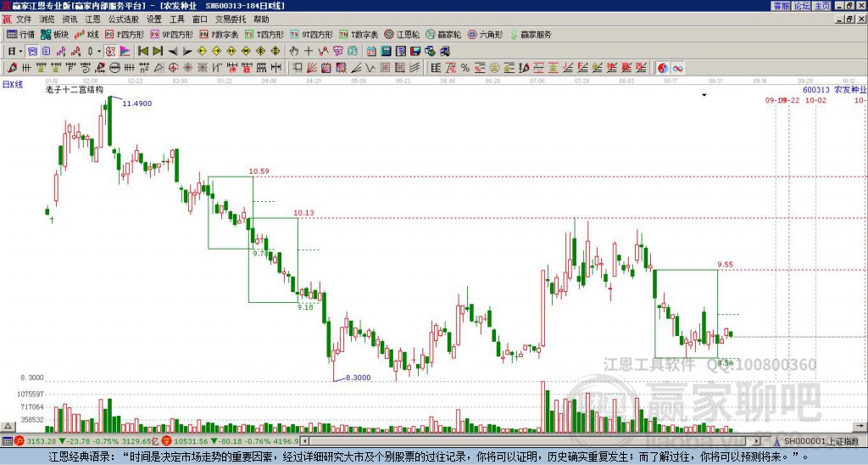Move chart left with black arrow
This screenshot has height=465, width=868.
tap(172, 51)
